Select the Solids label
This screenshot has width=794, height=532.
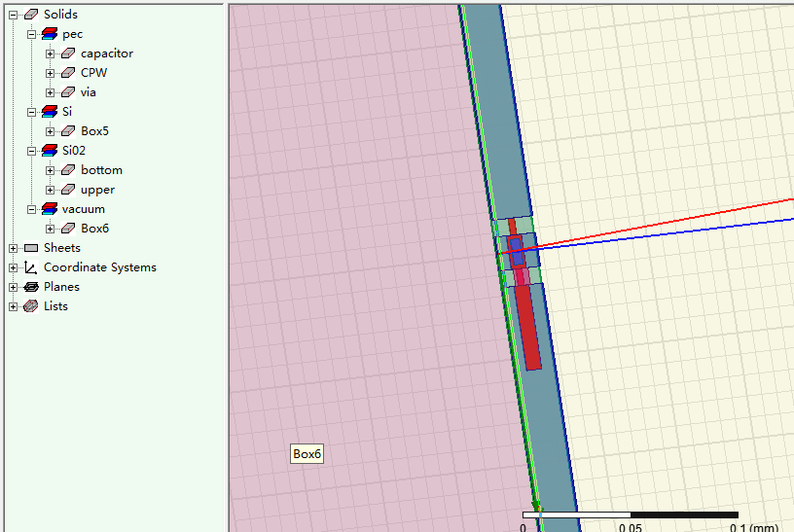tap(60, 15)
